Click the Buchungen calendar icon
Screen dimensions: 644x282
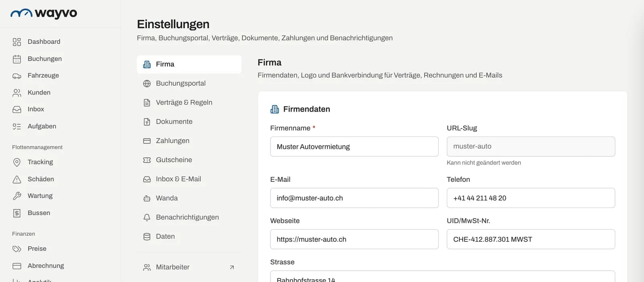pos(17,59)
